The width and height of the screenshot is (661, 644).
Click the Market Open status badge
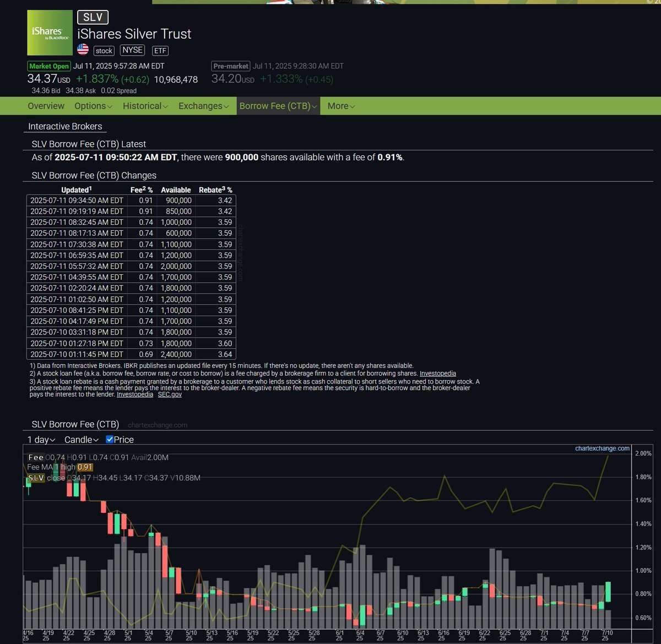[49, 66]
